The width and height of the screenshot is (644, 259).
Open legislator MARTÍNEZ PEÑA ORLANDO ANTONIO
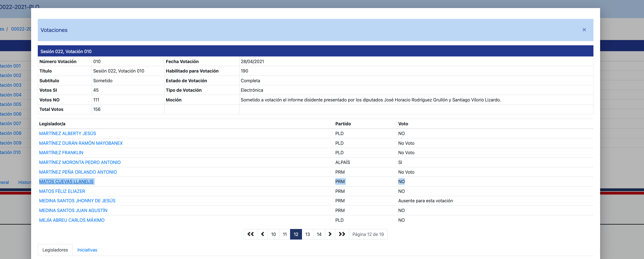[78, 172]
